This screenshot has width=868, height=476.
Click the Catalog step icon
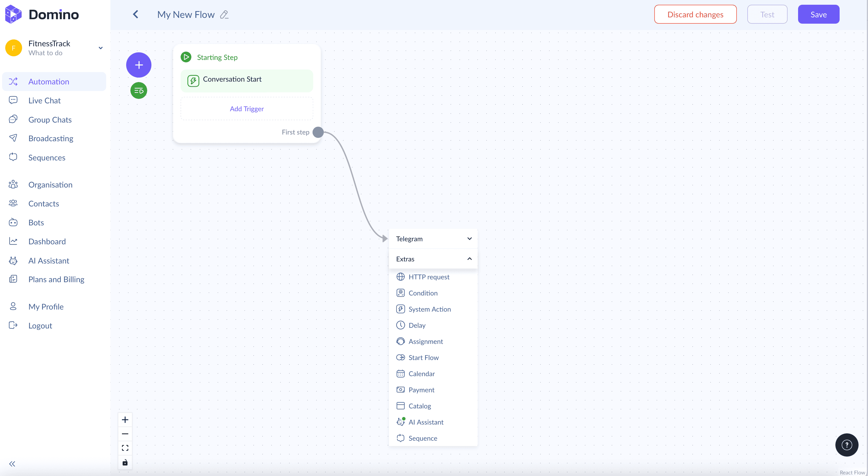point(401,406)
